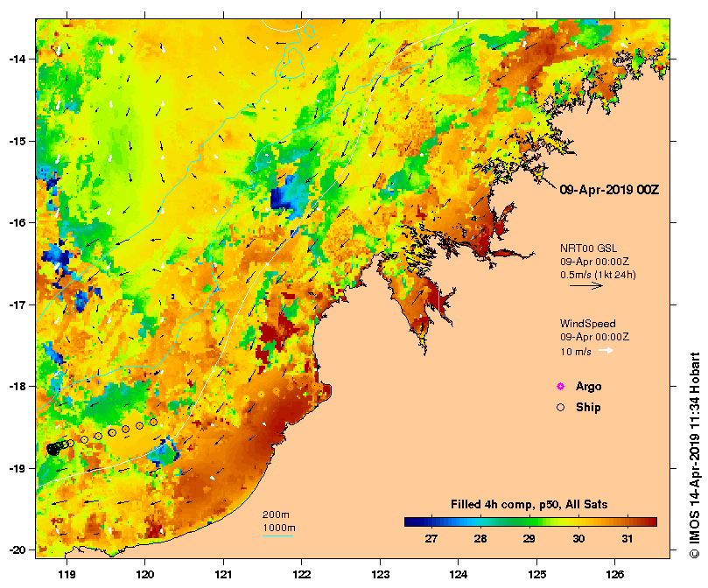Click the Ship circle marker in legend
Image resolution: width=708 pixels, height=588 pixels.
(560, 408)
